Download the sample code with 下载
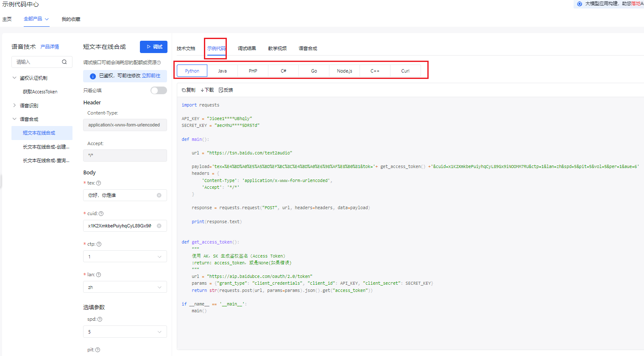This screenshot has width=644, height=356. click(207, 90)
